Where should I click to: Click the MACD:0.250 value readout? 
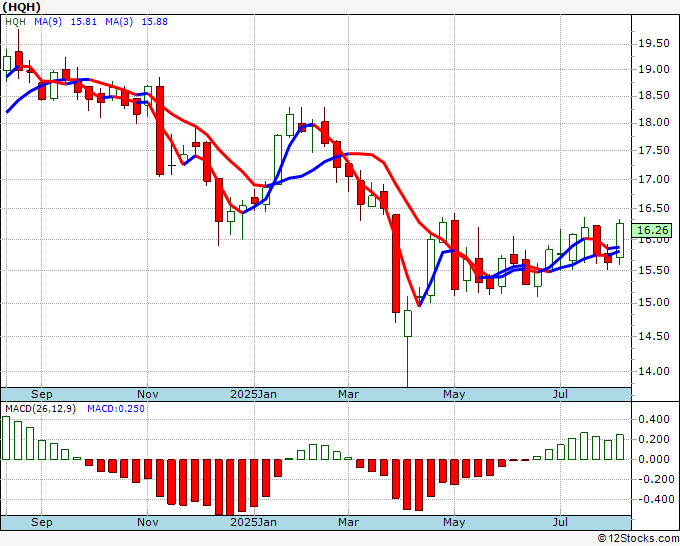[x=116, y=409]
